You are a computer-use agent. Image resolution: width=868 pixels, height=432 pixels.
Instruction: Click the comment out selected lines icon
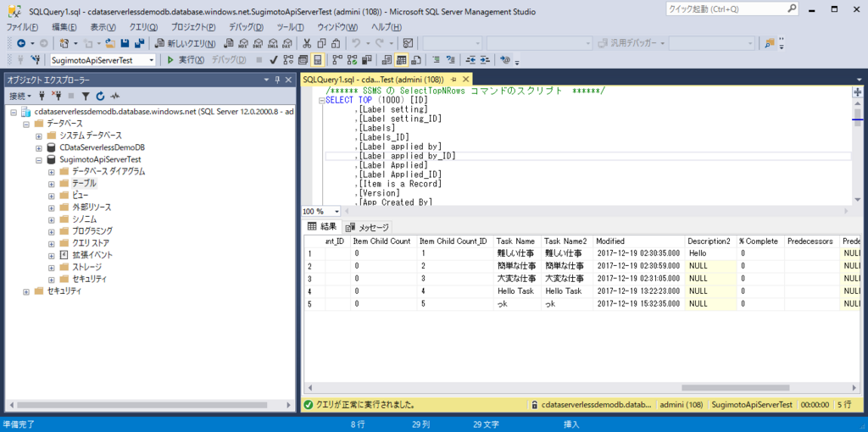click(436, 60)
